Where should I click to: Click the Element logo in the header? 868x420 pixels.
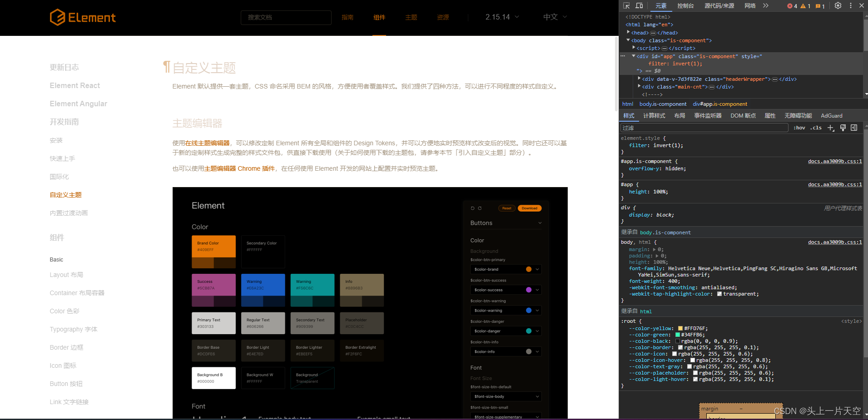pyautogui.click(x=83, y=17)
